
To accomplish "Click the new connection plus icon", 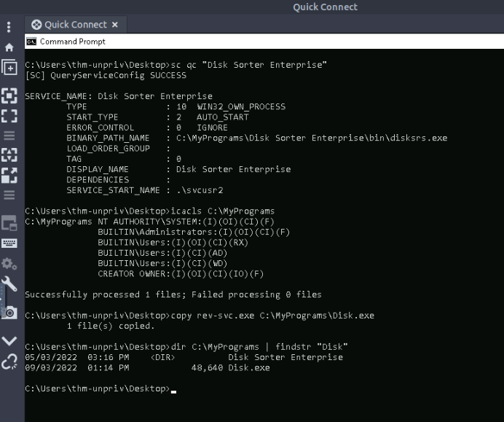I will (9, 68).
